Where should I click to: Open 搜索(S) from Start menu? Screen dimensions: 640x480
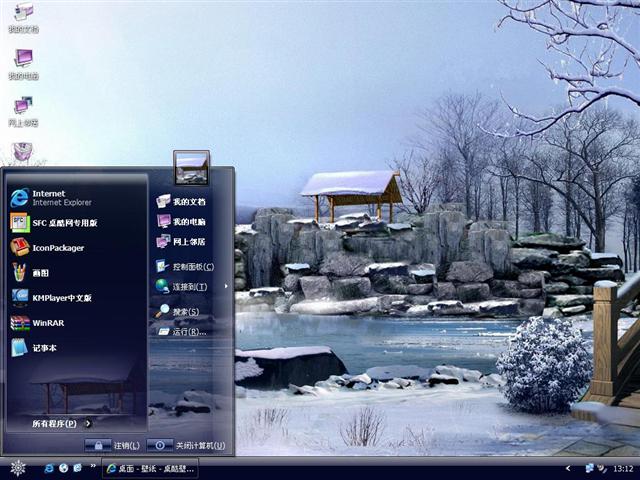tap(177, 311)
